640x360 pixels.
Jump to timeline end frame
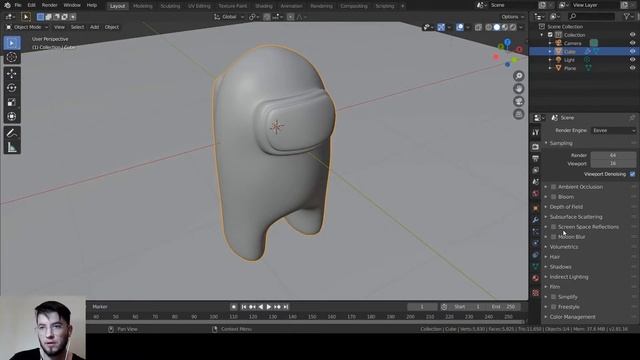point(286,307)
